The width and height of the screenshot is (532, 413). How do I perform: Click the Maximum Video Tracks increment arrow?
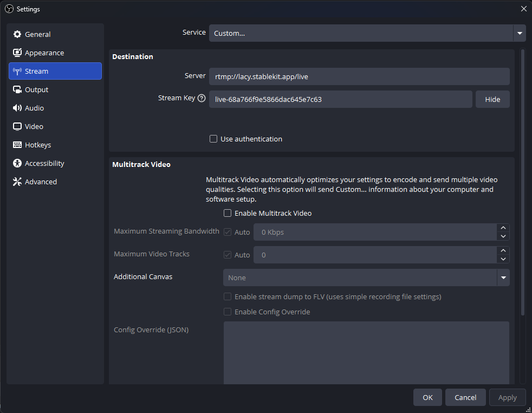click(x=503, y=251)
